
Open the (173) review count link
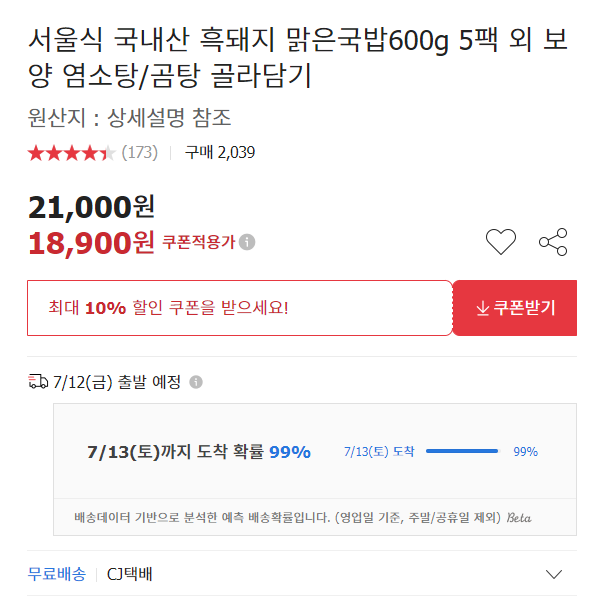140,153
